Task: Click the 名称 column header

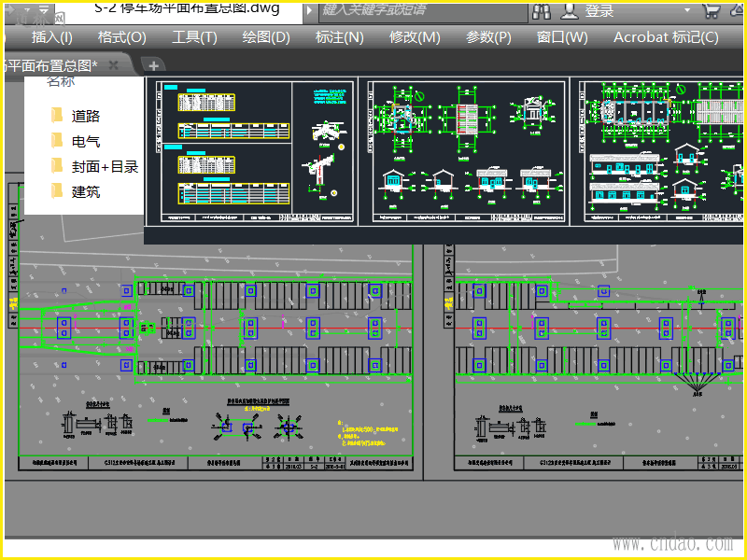Action: (x=61, y=82)
